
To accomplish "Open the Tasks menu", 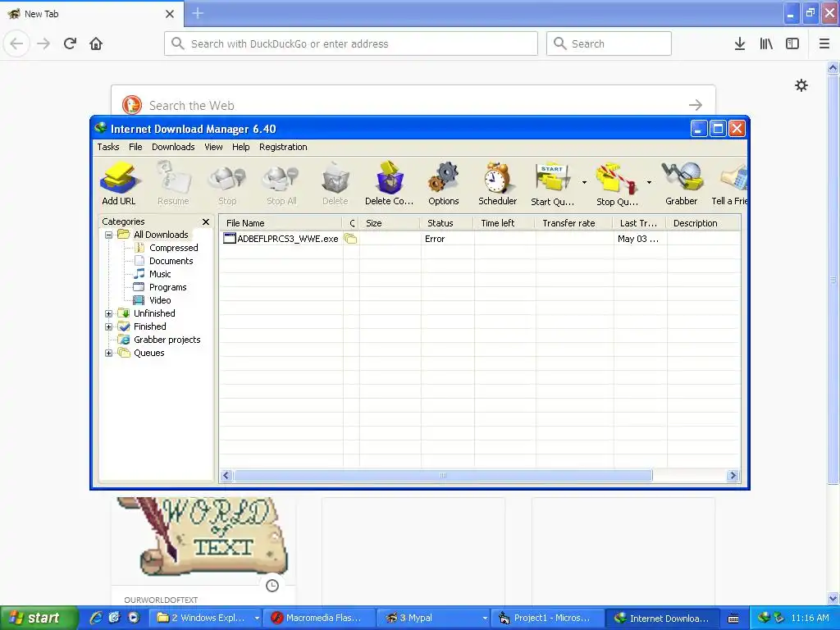I will tap(108, 147).
